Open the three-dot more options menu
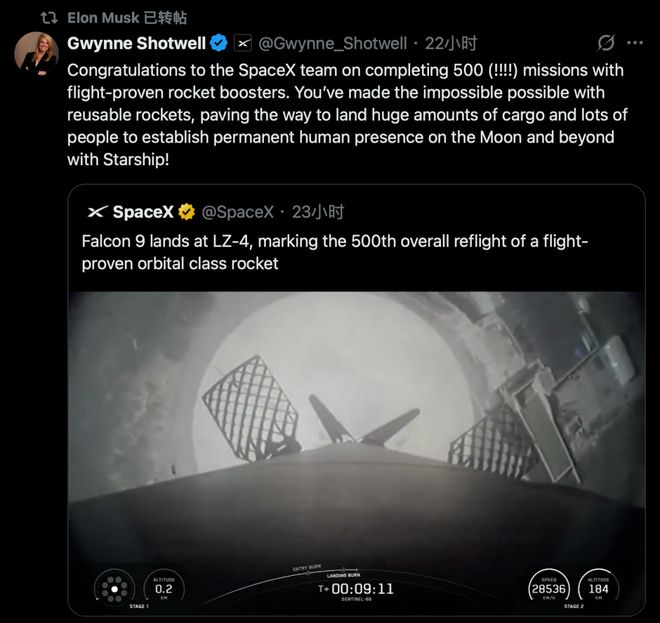Screen dimensions: 660x623 [635, 43]
